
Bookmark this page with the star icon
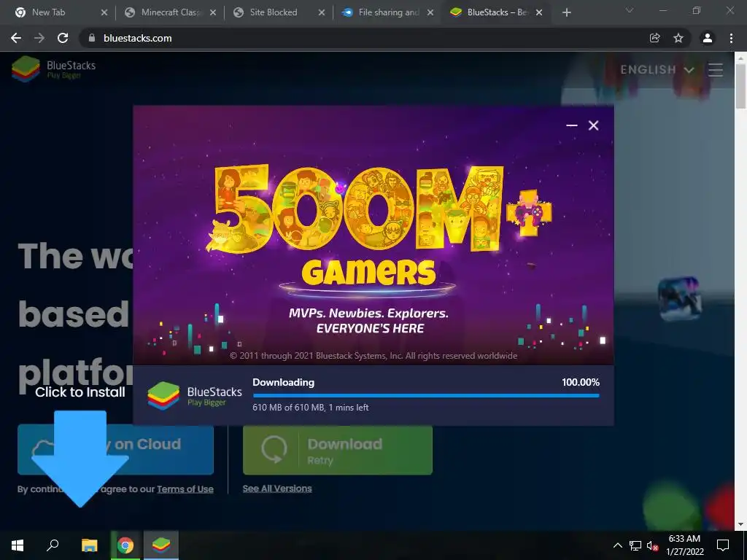678,38
